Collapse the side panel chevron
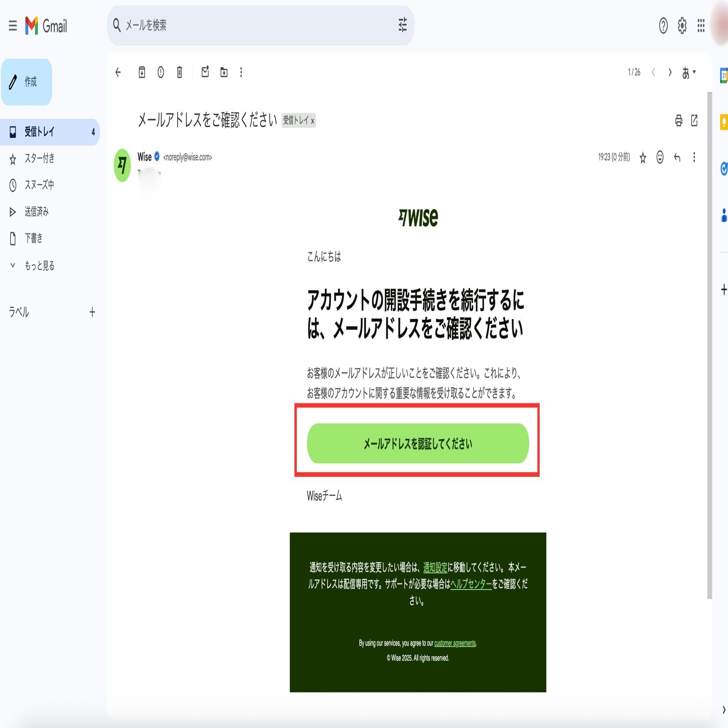 pos(723,710)
